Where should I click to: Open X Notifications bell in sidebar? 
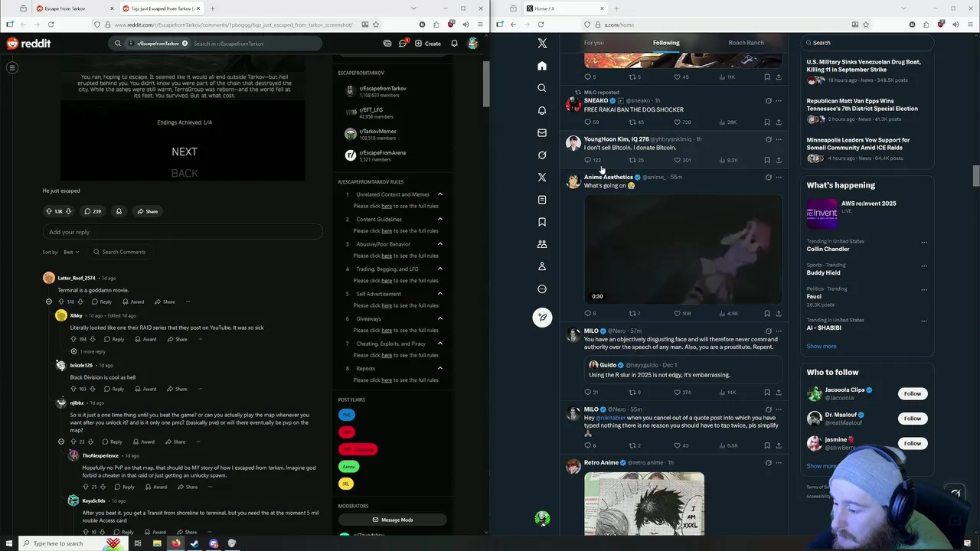pyautogui.click(x=542, y=110)
